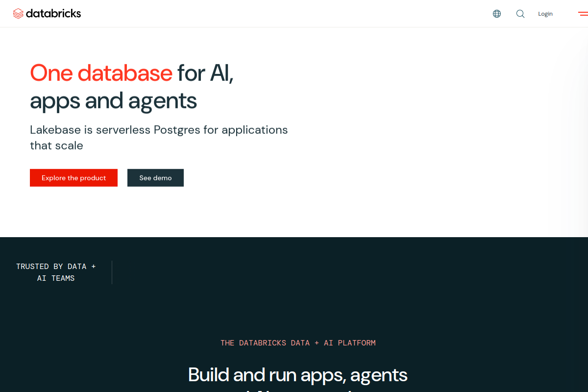
Task: Click the "One database for AI" headline
Action: coord(132,87)
